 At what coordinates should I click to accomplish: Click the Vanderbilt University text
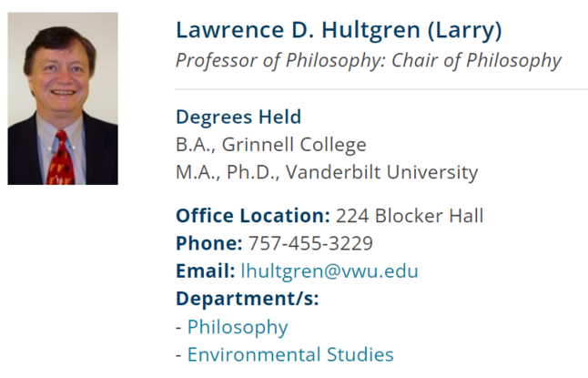coord(381,173)
